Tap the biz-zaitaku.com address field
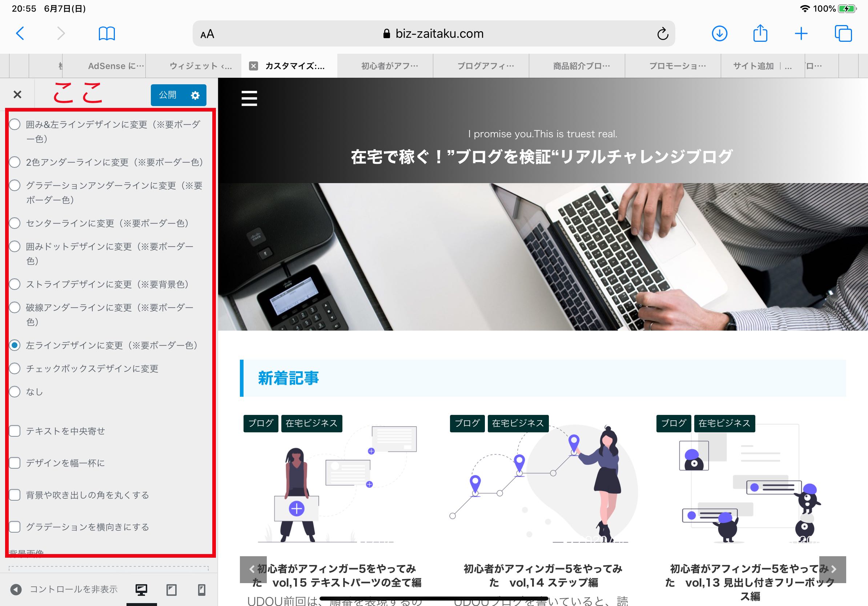 tap(434, 34)
